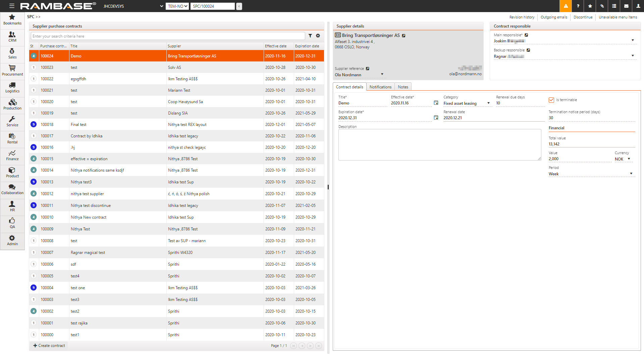The height and width of the screenshot is (355, 644).
Task: Click the search criteria input field
Action: [168, 36]
